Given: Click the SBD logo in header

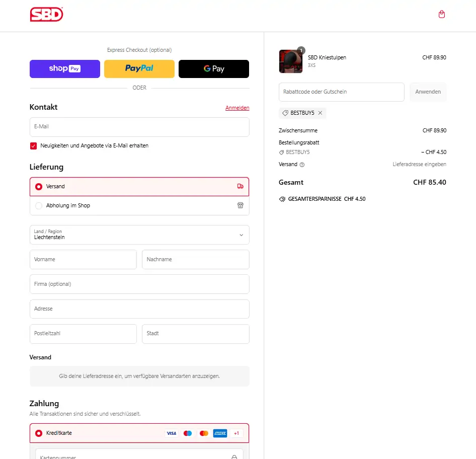Looking at the screenshot, I should tap(46, 15).
